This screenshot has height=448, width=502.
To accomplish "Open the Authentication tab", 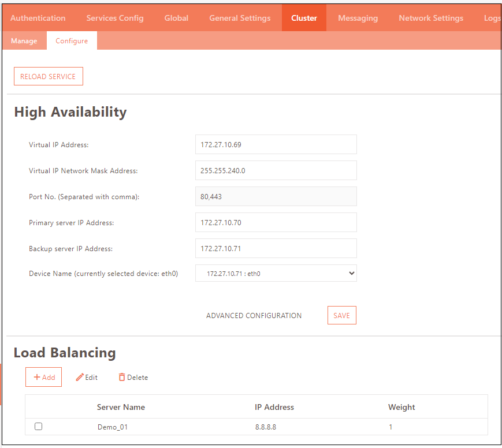I will pyautogui.click(x=38, y=18).
